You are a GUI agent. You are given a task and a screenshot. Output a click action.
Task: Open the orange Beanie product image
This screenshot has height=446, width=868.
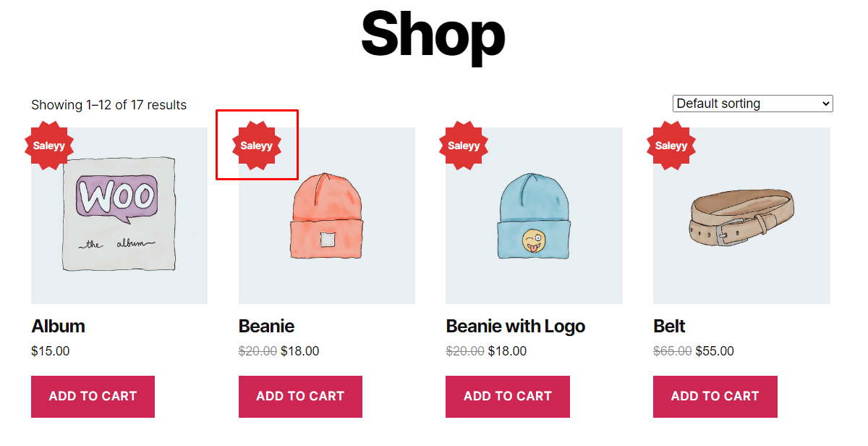click(x=326, y=214)
